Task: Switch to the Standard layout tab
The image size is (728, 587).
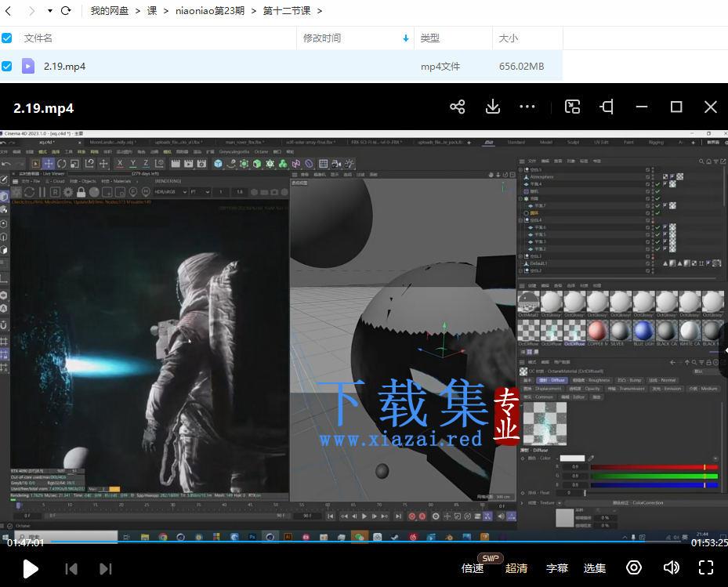Action: pos(516,142)
